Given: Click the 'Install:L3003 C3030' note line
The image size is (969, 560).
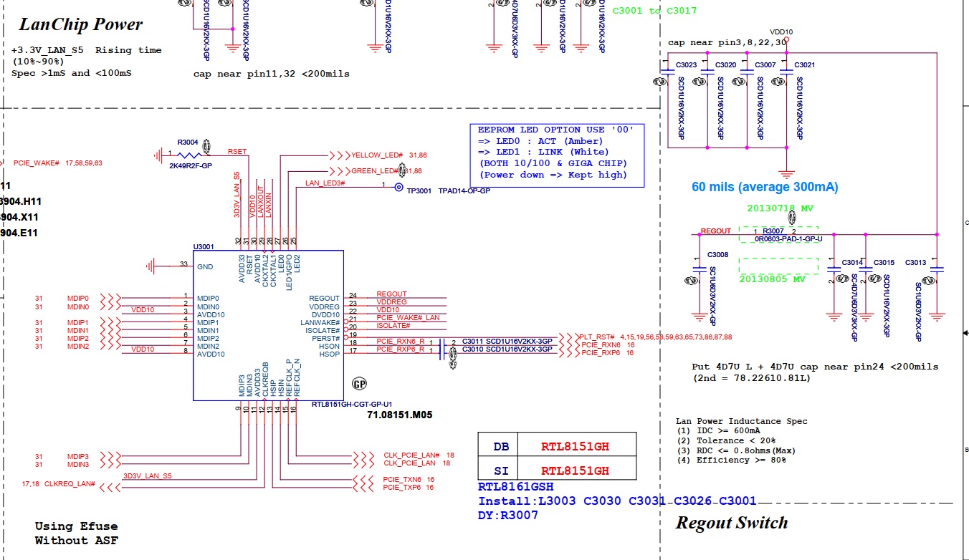Looking at the screenshot, I should (x=617, y=501).
